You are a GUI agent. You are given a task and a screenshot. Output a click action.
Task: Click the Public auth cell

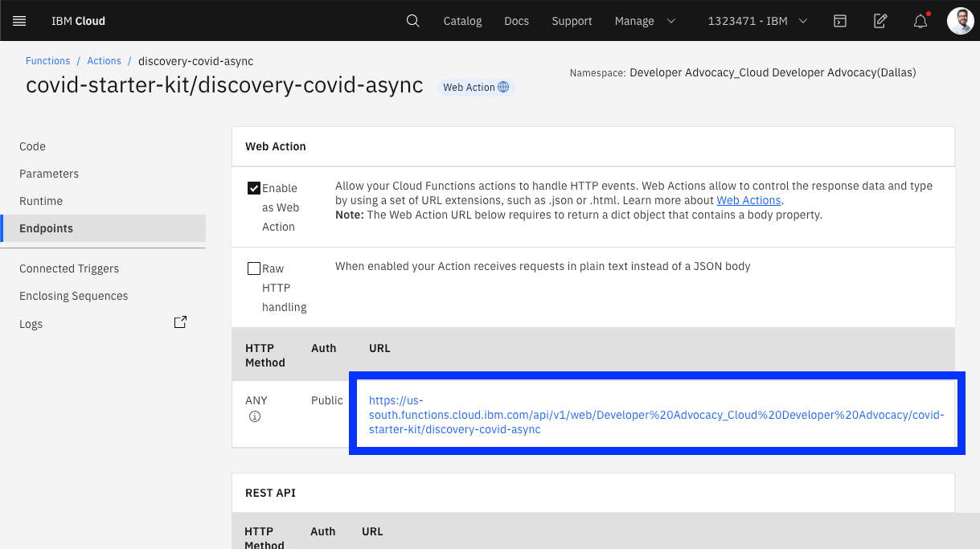coord(327,400)
